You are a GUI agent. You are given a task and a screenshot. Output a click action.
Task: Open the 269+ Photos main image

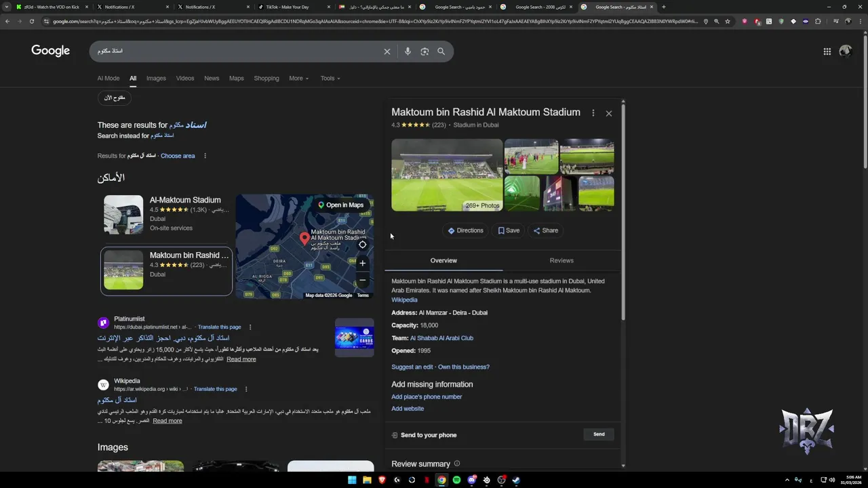tap(447, 175)
